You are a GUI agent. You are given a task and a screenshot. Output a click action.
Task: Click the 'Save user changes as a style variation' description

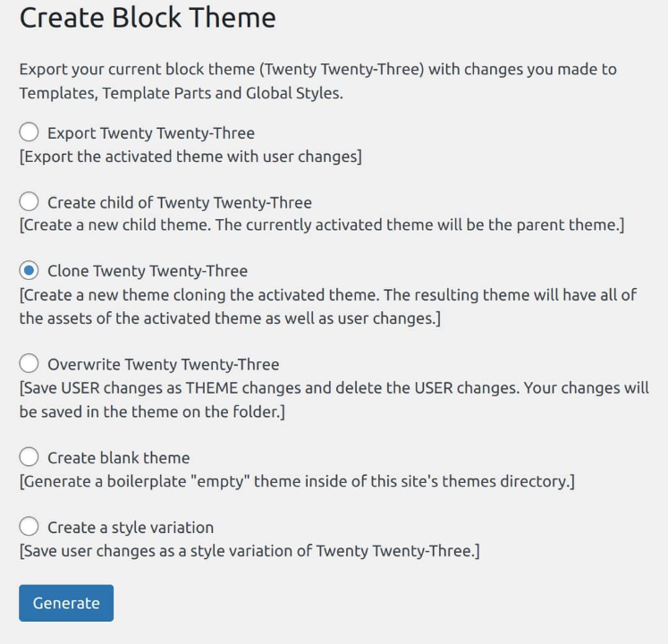249,551
